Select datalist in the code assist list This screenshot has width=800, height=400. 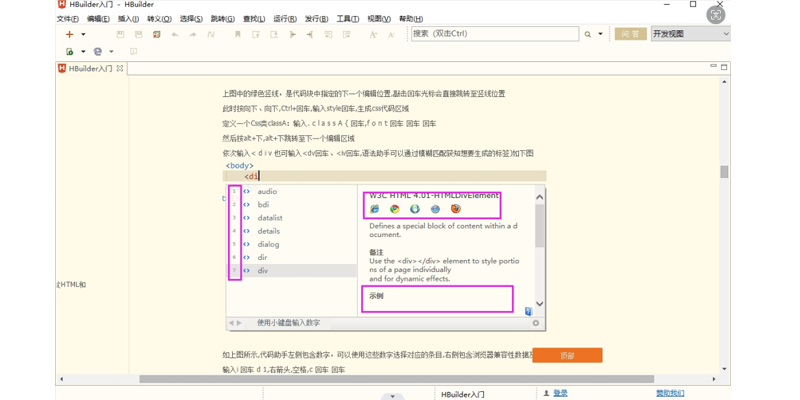[270, 218]
